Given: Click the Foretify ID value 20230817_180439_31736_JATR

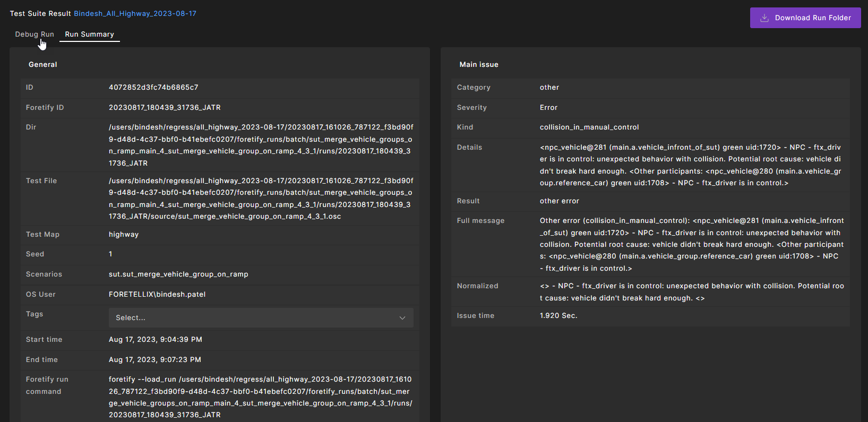Looking at the screenshot, I should coord(165,108).
